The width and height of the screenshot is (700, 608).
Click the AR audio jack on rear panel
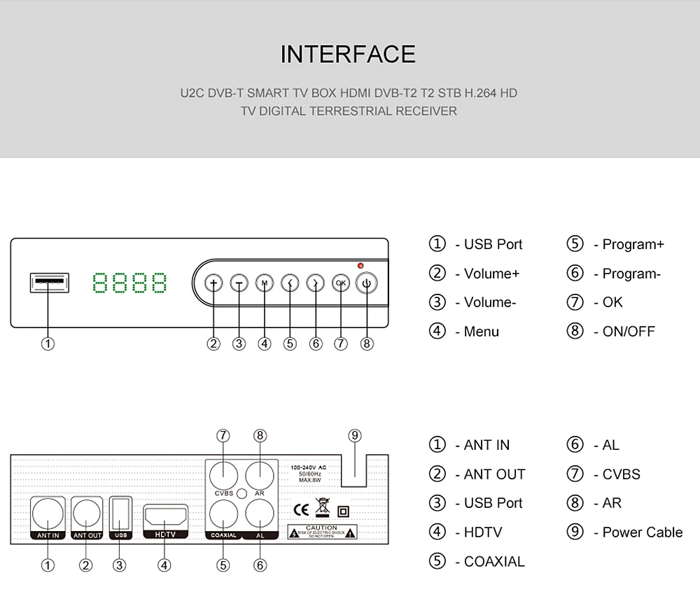[x=260, y=476]
